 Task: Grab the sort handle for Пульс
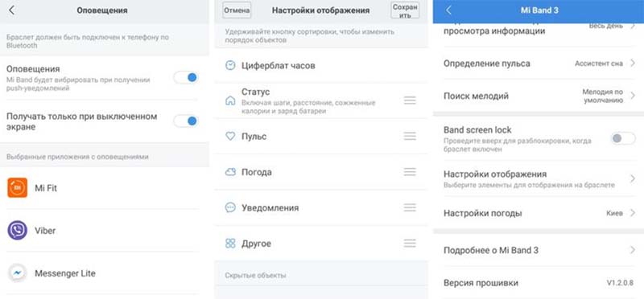click(x=410, y=136)
